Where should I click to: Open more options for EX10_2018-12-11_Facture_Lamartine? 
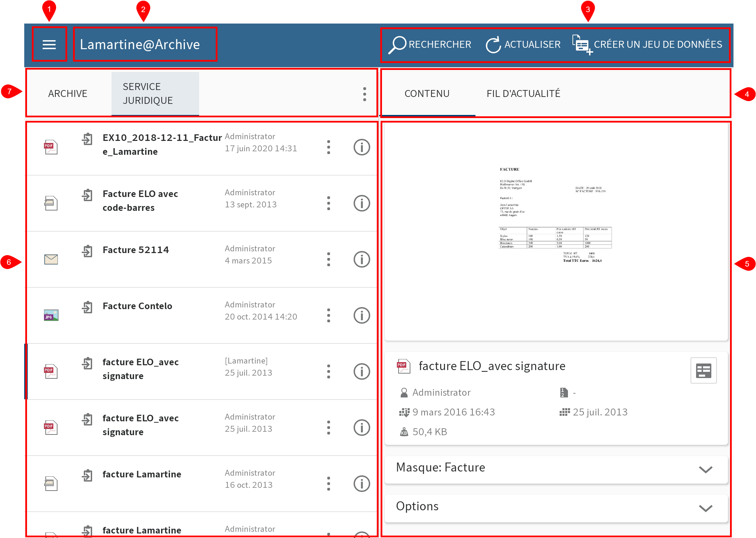tap(328, 147)
